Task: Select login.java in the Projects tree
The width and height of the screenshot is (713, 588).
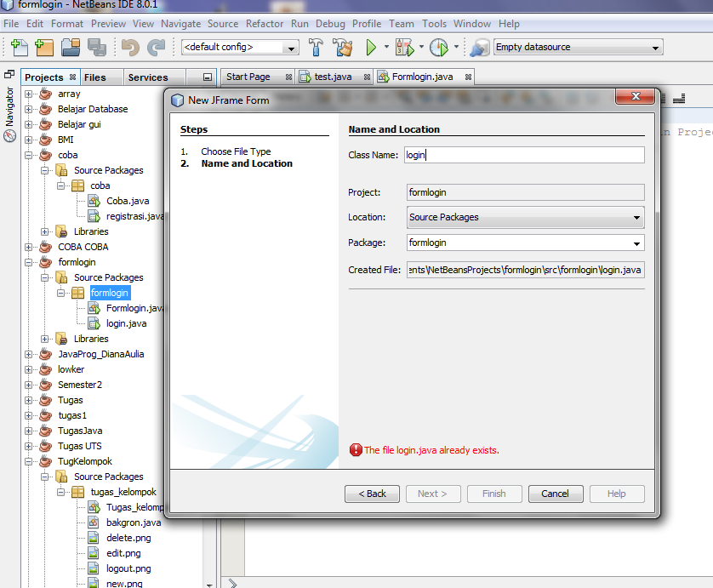Action: 125,323
